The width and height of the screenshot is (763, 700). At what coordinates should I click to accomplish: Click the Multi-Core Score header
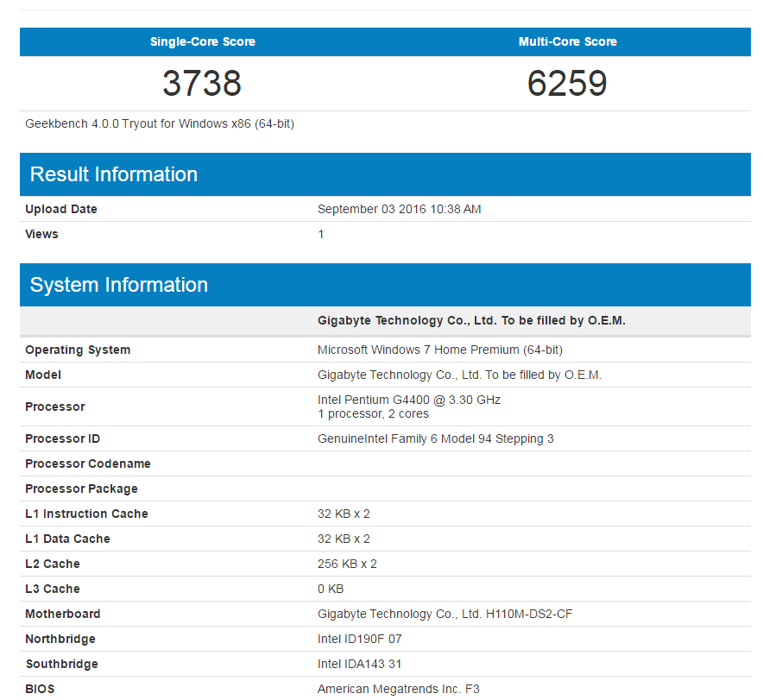tap(567, 41)
